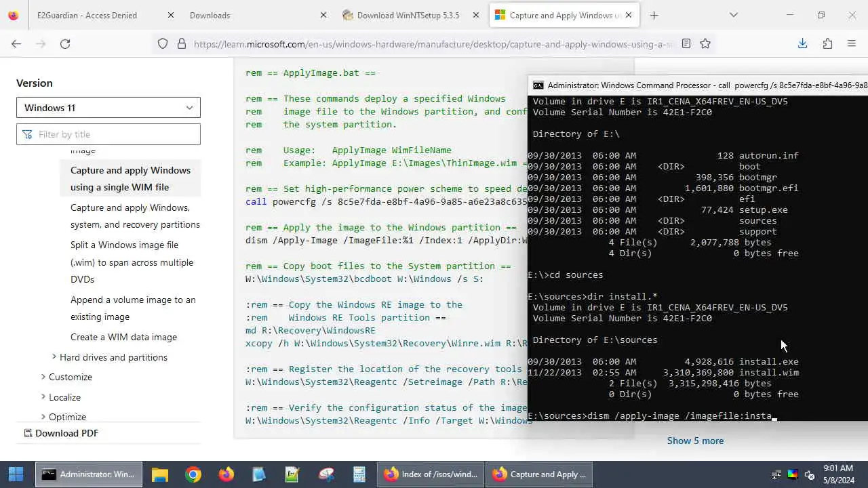Open the red umbrella-like taskbar app
The width and height of the screenshot is (868, 488).
(x=326, y=474)
